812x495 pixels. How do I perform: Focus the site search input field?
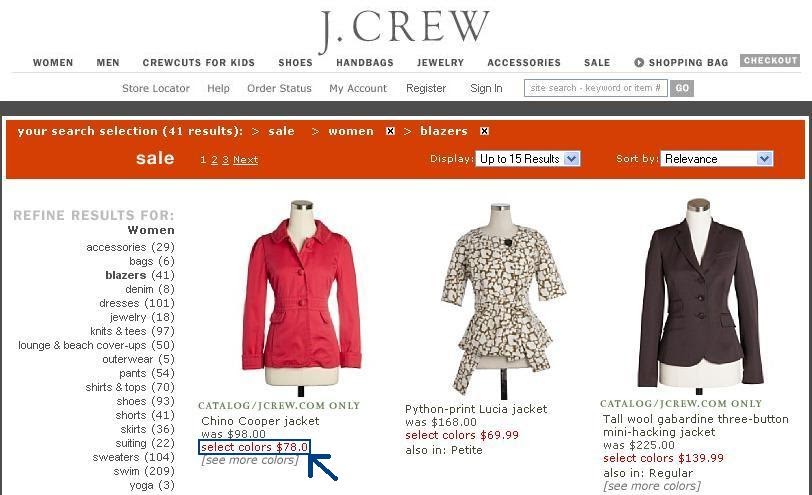596,88
